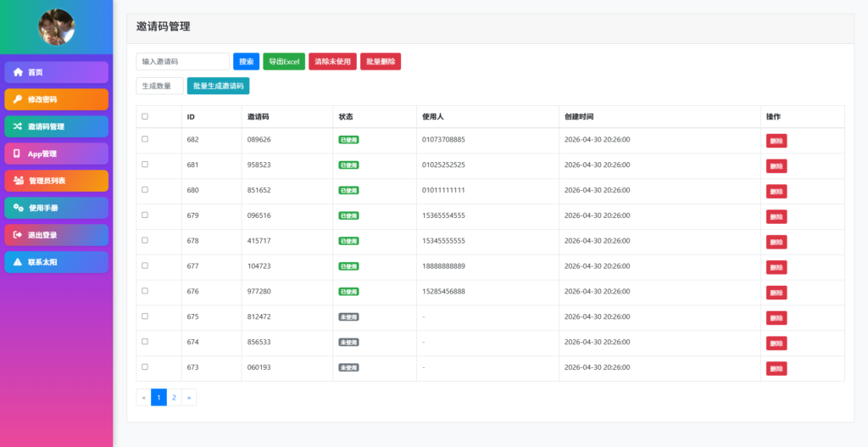Click the 未使用 badge in row 675

(x=348, y=317)
